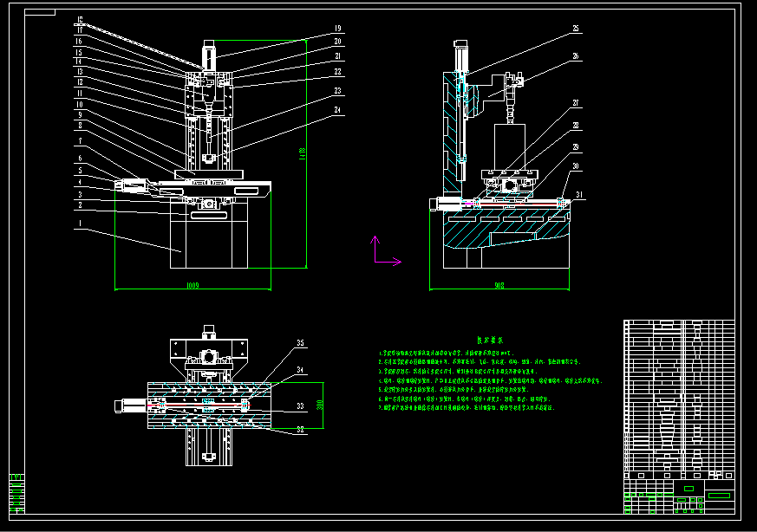
Task: Pick the callout labeled 10
Action: [x=80, y=104]
